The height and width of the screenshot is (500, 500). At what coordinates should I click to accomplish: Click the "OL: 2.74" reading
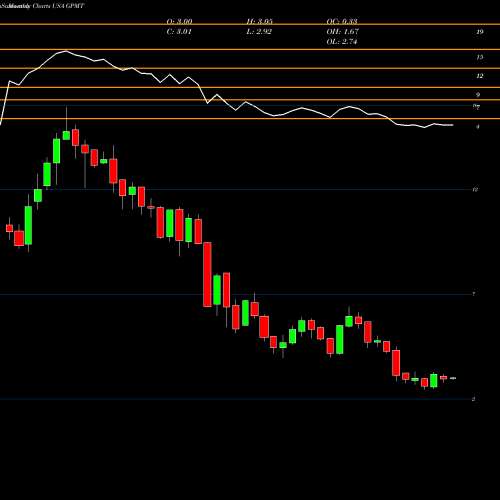tap(342, 42)
